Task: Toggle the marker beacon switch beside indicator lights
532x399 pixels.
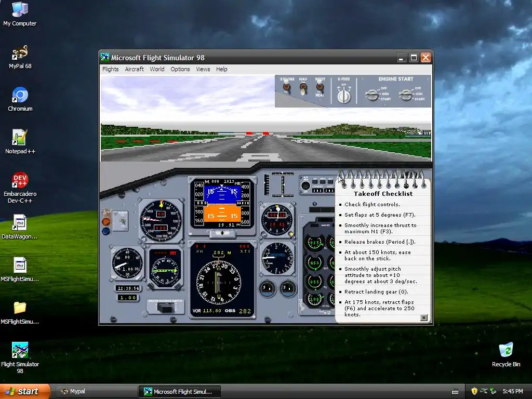Action: (122, 221)
